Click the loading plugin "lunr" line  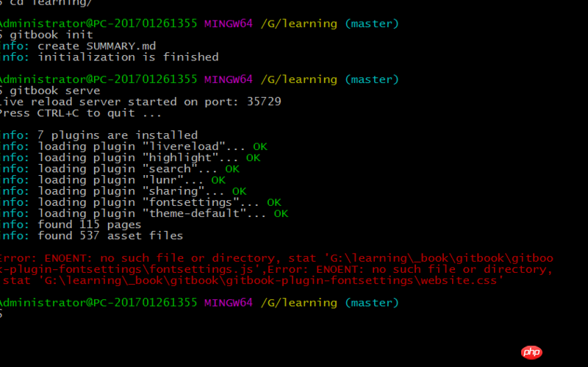(x=113, y=180)
